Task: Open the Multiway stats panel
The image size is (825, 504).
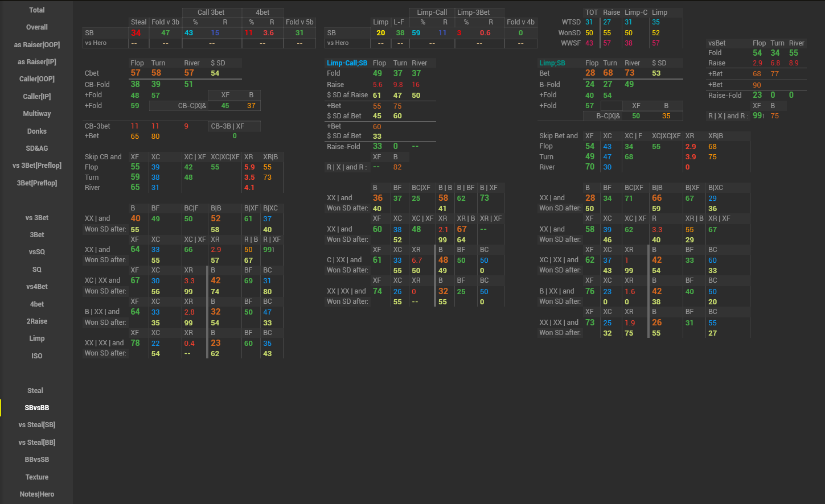Action: click(x=36, y=113)
